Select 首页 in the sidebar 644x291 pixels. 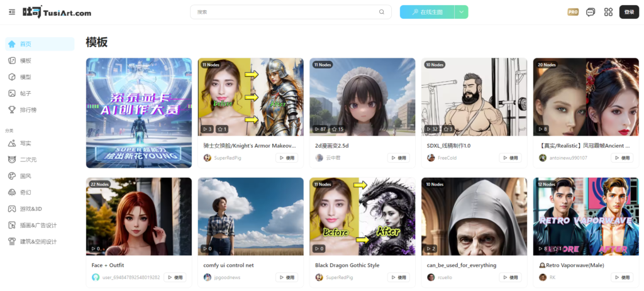tap(25, 44)
